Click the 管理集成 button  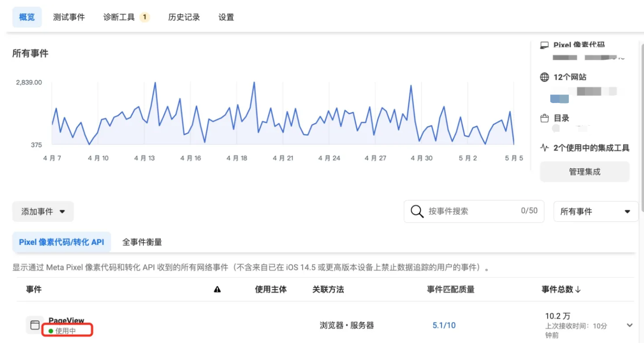click(585, 172)
